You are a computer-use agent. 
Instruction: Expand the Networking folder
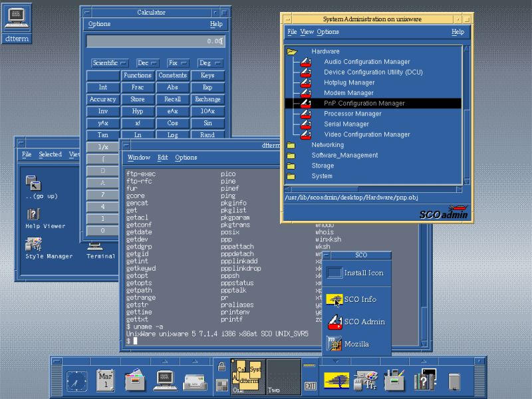291,145
